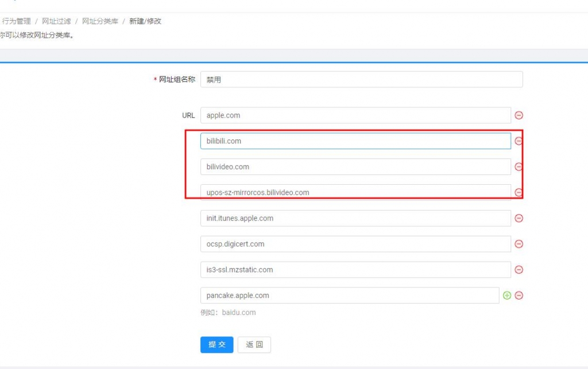Click the red minus beside pancake.apple.com
The width and height of the screenshot is (588, 369).
point(519,296)
